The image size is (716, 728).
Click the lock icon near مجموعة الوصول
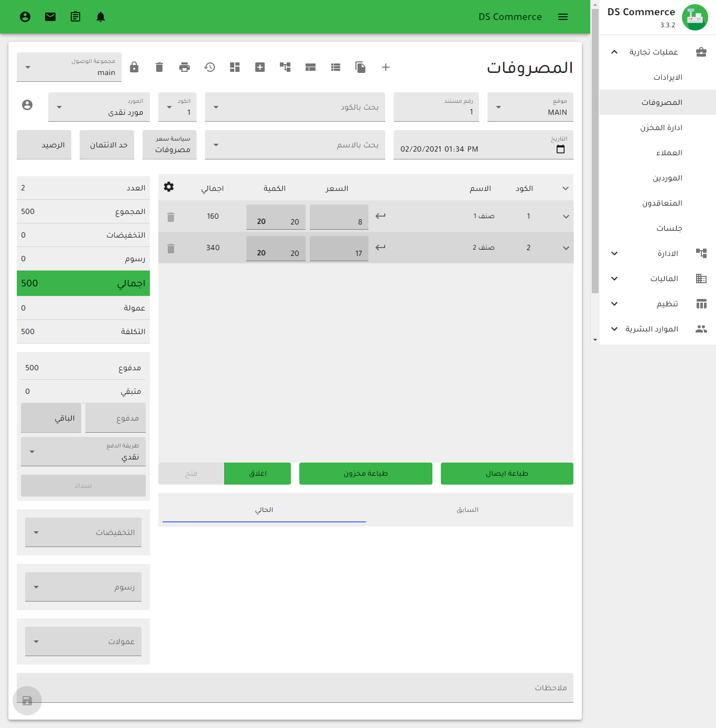point(135,67)
